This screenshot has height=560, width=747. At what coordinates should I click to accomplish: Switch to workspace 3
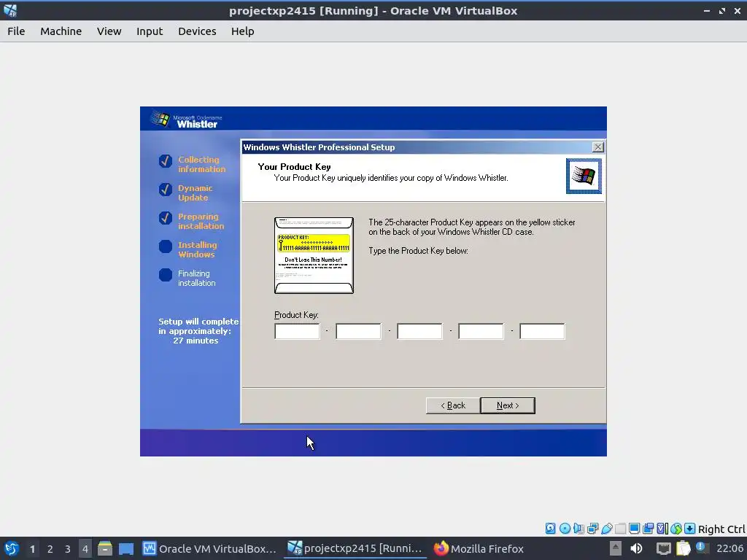tap(68, 549)
